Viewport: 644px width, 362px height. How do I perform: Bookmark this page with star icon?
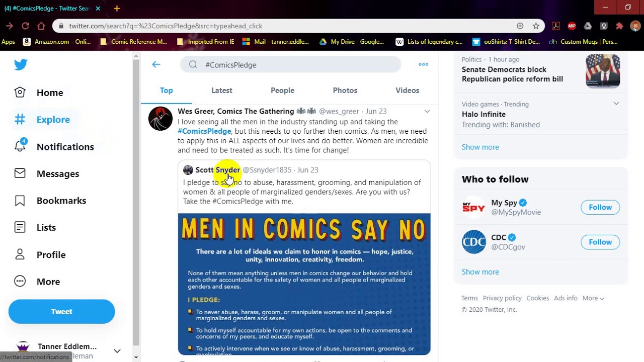coord(536,26)
